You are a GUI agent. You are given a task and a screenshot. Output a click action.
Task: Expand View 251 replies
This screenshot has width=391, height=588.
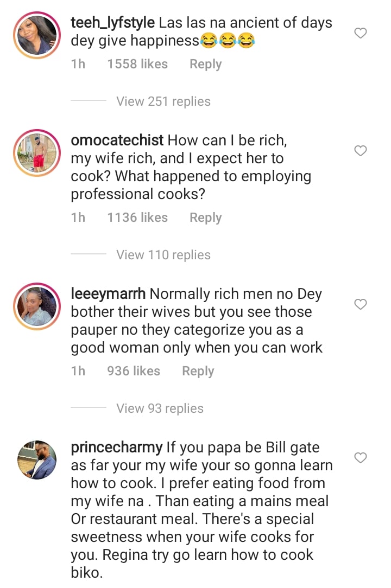(x=163, y=101)
